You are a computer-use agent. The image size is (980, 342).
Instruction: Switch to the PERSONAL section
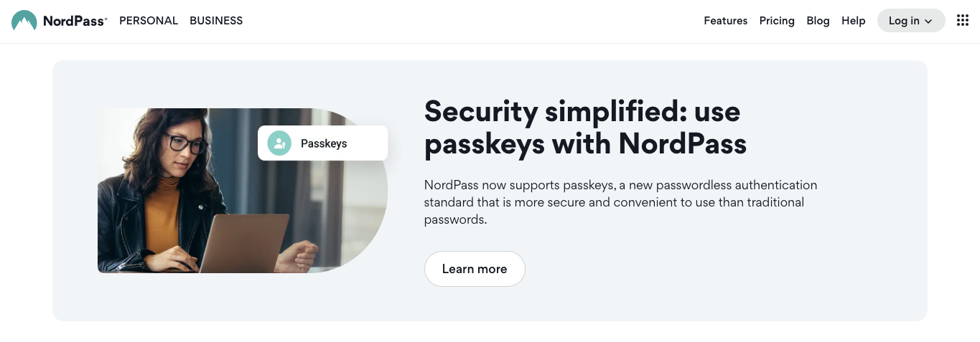coord(149,21)
